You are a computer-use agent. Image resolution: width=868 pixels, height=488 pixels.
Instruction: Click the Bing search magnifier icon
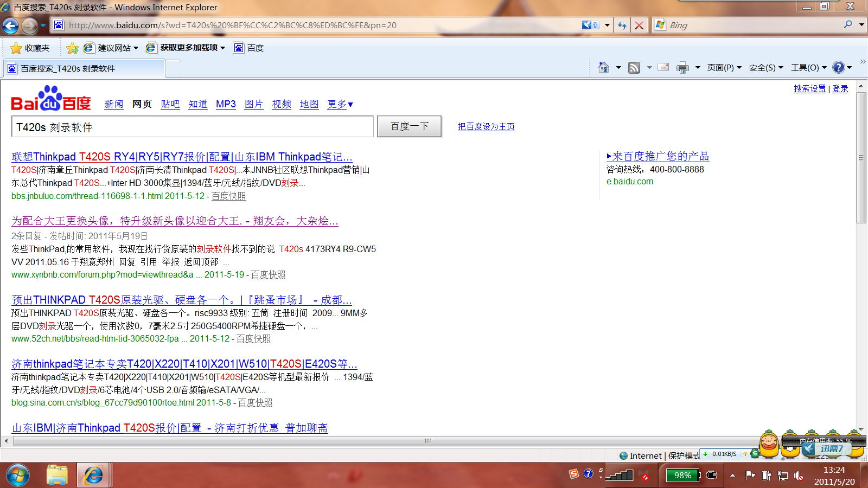(x=848, y=24)
